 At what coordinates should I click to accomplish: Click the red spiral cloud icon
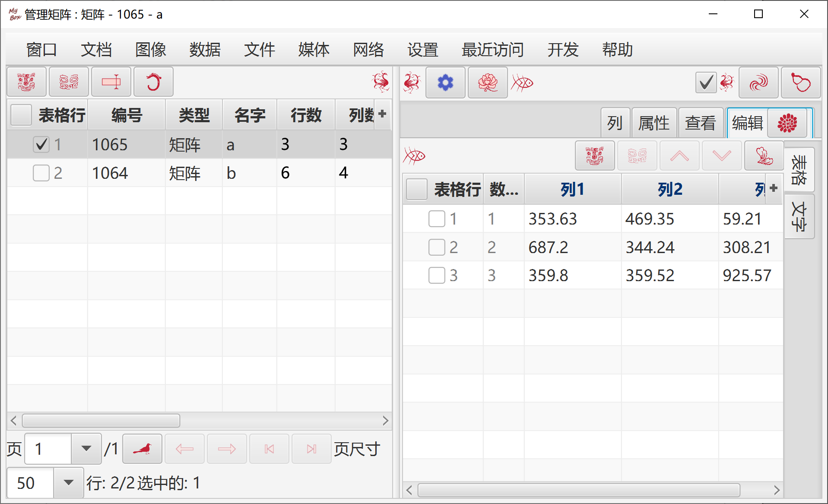click(758, 82)
